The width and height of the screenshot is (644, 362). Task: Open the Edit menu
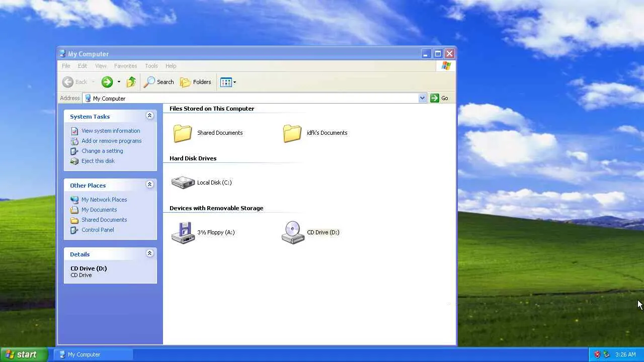[83, 66]
